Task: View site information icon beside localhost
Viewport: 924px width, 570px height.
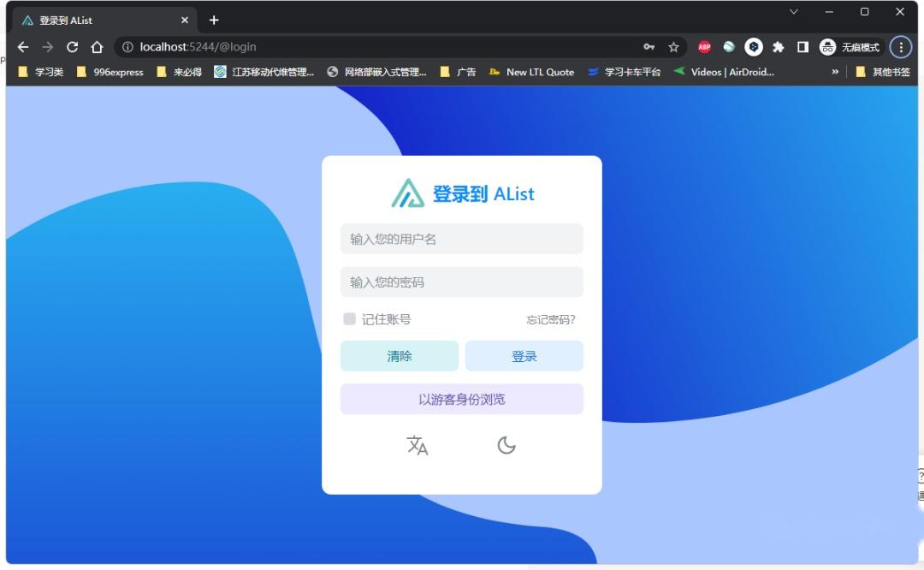Action: click(127, 47)
